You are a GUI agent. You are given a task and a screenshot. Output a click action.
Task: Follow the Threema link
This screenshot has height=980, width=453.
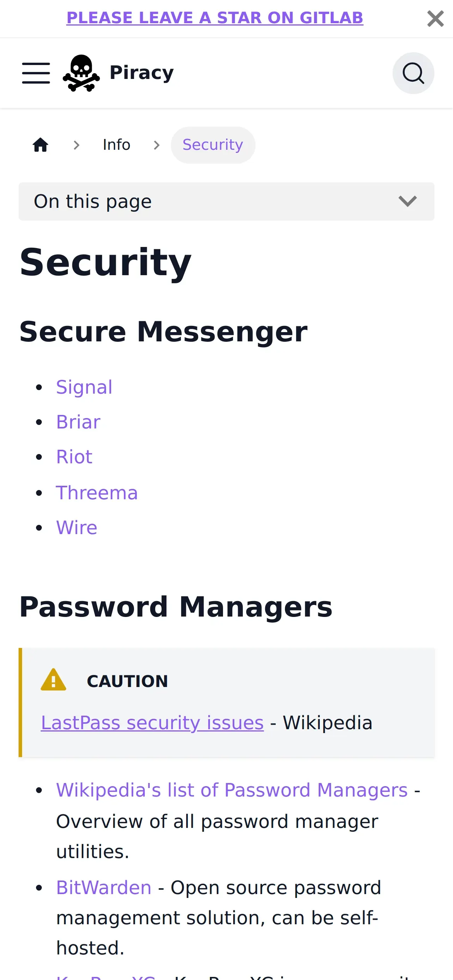tap(97, 493)
